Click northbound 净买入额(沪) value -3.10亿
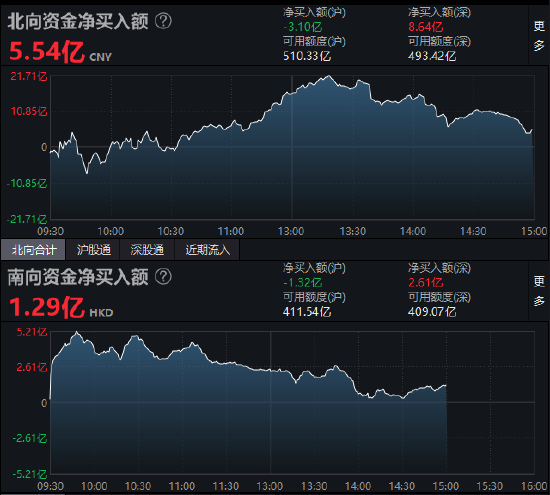The width and height of the screenshot is (550, 495). [x=303, y=27]
